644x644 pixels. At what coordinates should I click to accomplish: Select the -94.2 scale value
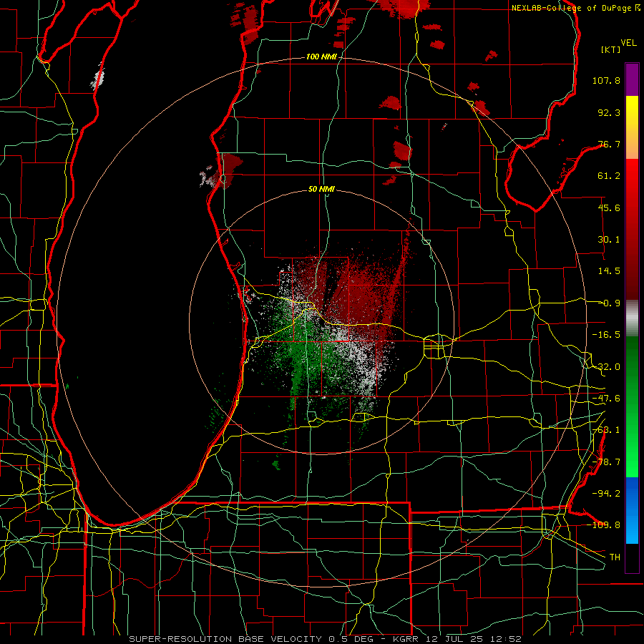pyautogui.click(x=606, y=493)
